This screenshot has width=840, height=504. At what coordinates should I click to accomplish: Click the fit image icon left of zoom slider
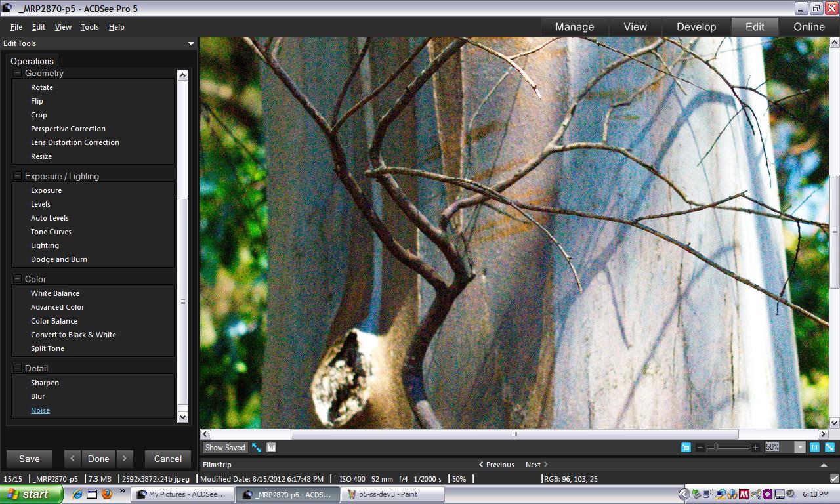tap(686, 447)
